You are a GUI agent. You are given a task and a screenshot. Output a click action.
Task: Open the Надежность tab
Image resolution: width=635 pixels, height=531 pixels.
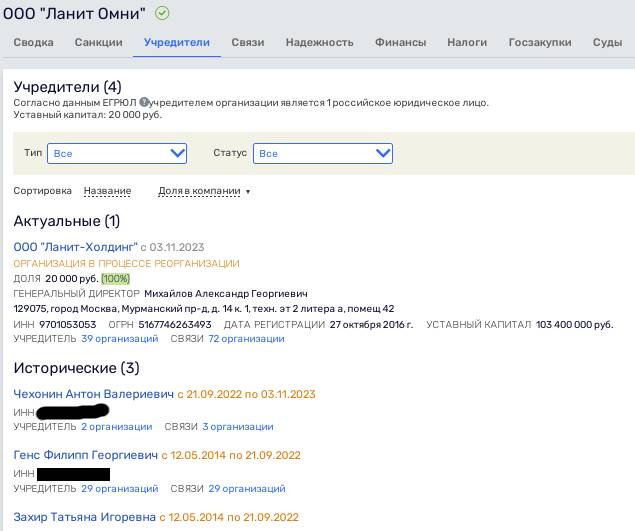click(320, 42)
